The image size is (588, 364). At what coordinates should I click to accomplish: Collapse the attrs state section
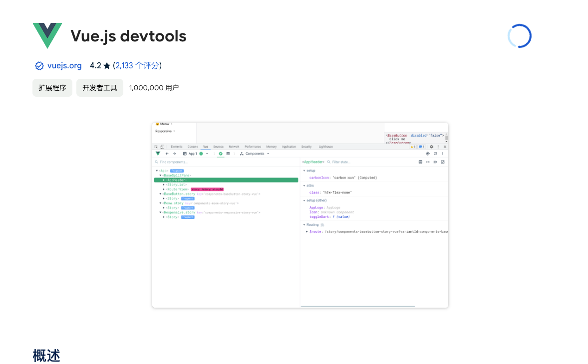coord(304,185)
